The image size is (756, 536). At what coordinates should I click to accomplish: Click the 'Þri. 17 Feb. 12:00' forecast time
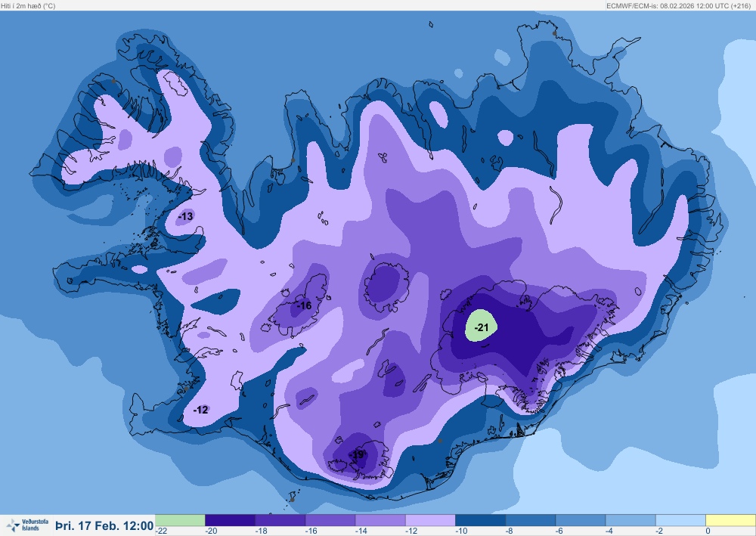[x=104, y=525]
